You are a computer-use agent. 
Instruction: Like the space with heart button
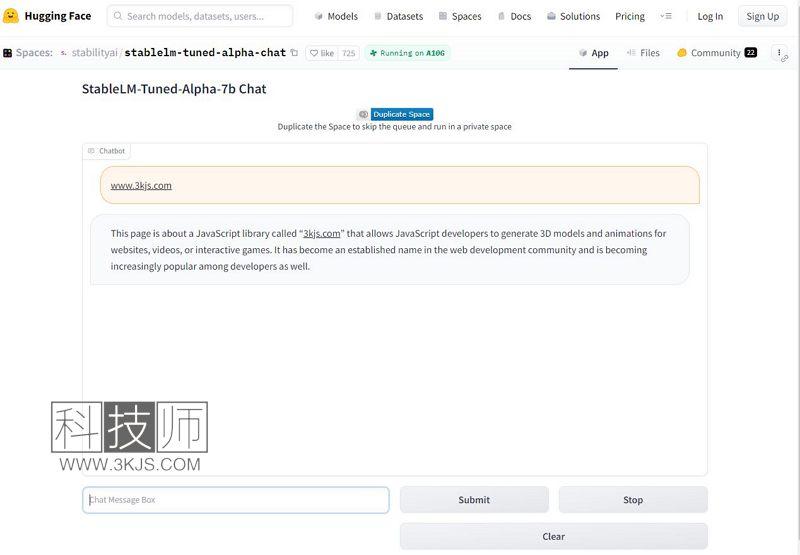tap(322, 53)
